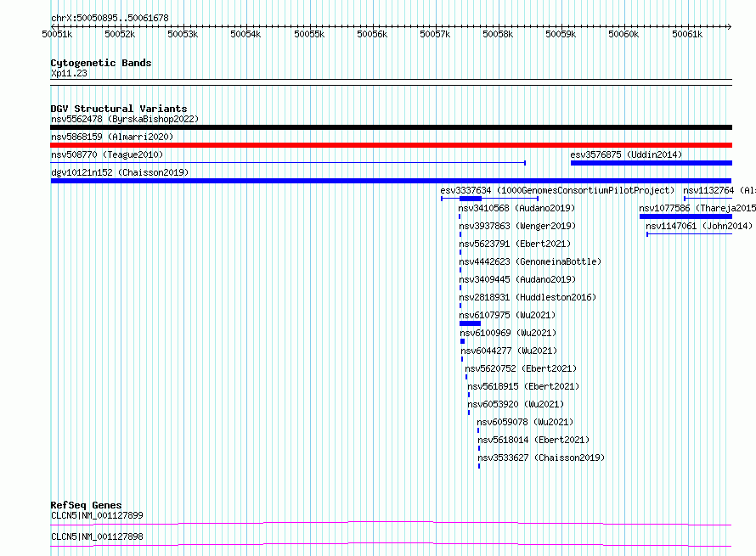This screenshot has width=756, height=556.
Task: Click the 50061k ruler position
Action: 687,34
